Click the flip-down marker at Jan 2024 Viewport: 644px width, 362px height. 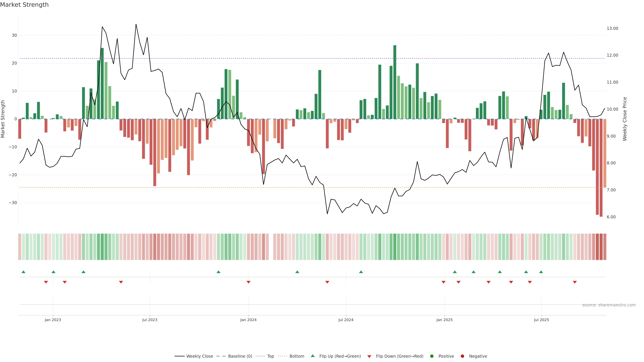[249, 282]
